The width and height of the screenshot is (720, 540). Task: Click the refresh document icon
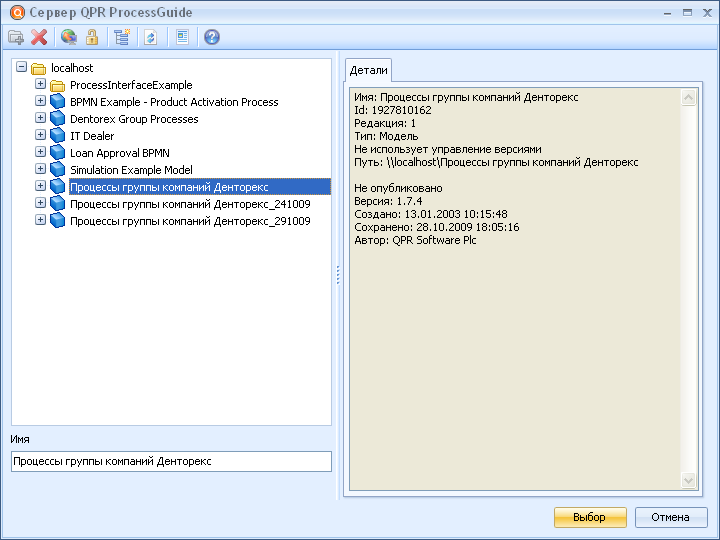151,37
